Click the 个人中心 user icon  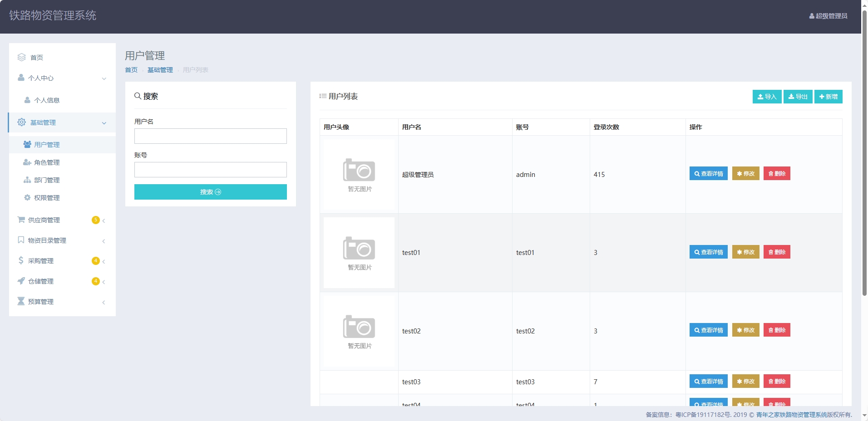pos(21,78)
